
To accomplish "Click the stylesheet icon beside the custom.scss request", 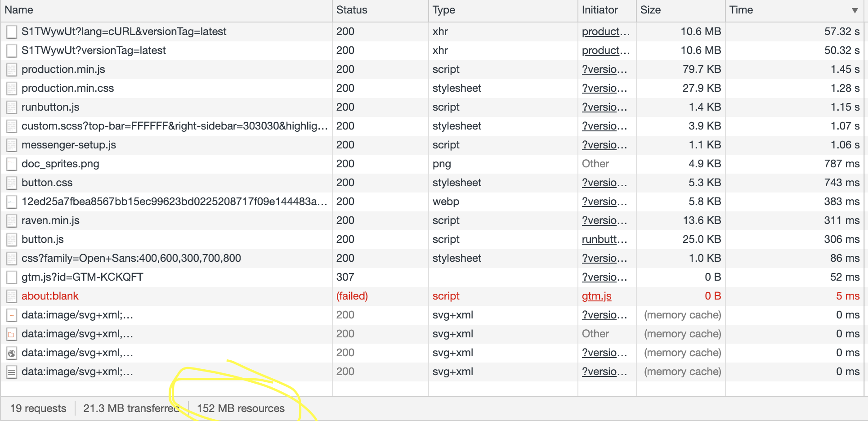I will [11, 126].
